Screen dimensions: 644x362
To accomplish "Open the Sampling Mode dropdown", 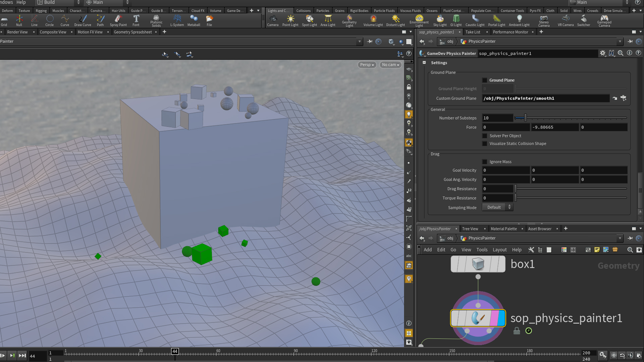I will coord(497,207).
